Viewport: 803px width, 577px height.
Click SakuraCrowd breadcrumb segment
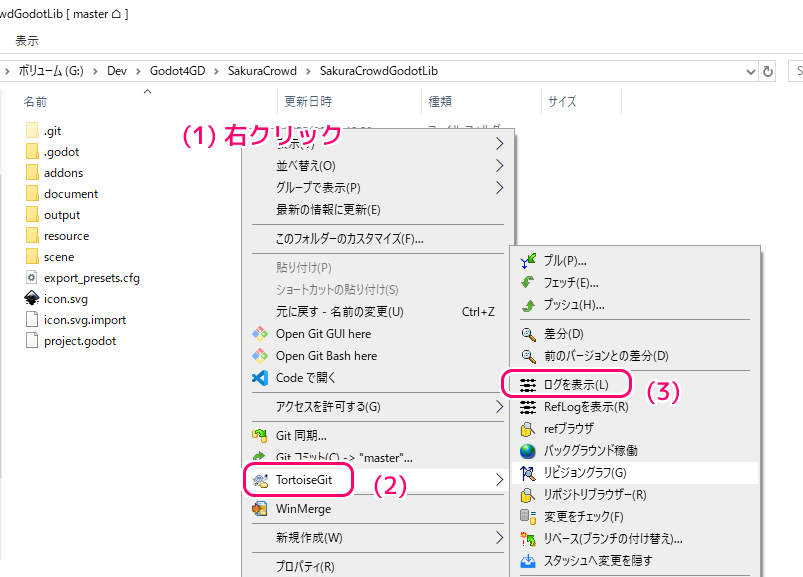click(262, 71)
